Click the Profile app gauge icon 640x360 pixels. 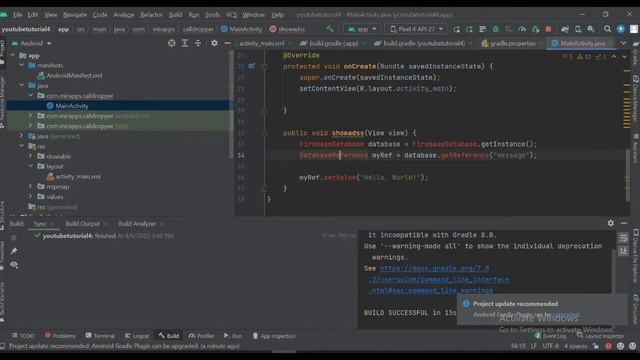coord(522,29)
